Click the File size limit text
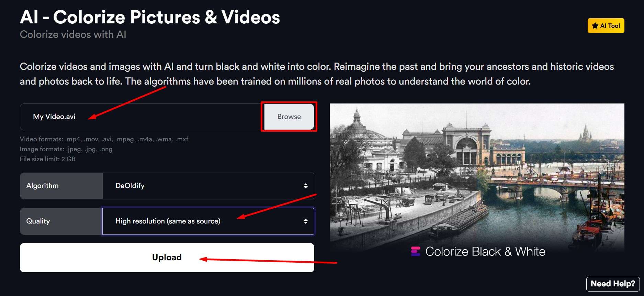 click(47, 159)
